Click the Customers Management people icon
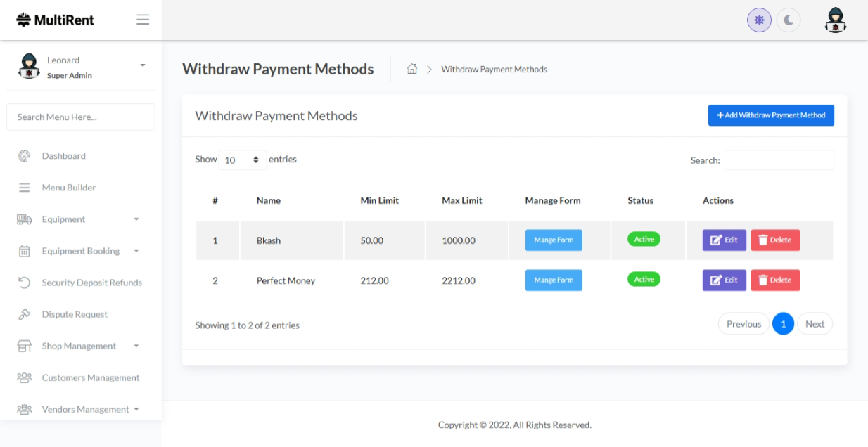The width and height of the screenshot is (868, 447). pos(24,377)
